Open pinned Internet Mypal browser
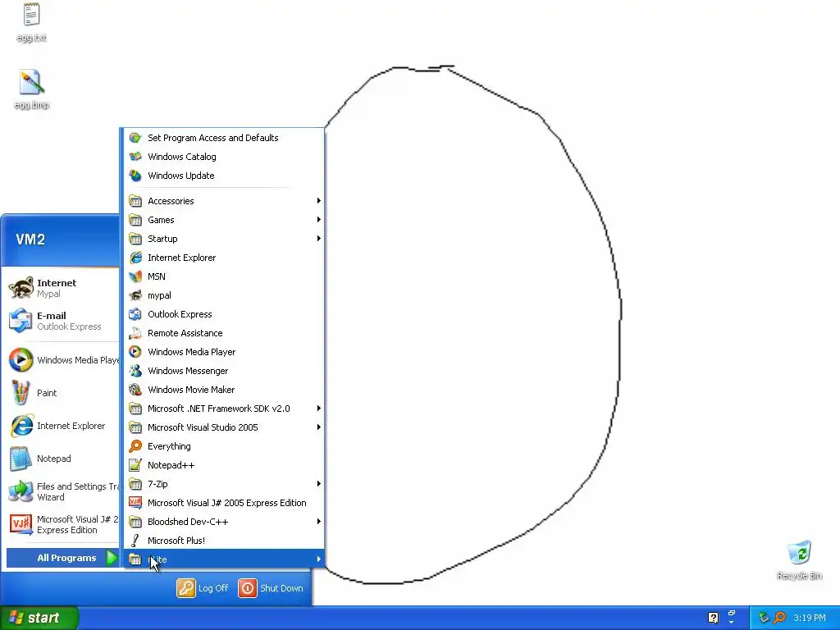Viewport: 840px width, 630px height. [62, 288]
